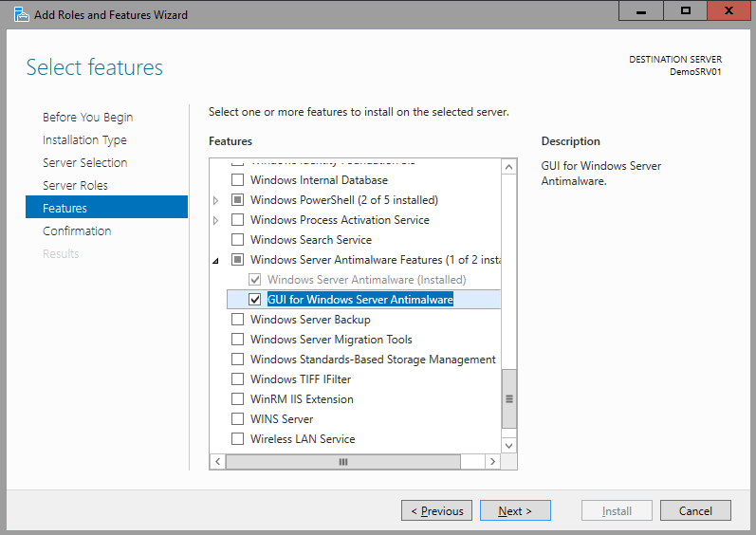This screenshot has width=756, height=535.
Task: Click the Previous button
Action: (x=437, y=510)
